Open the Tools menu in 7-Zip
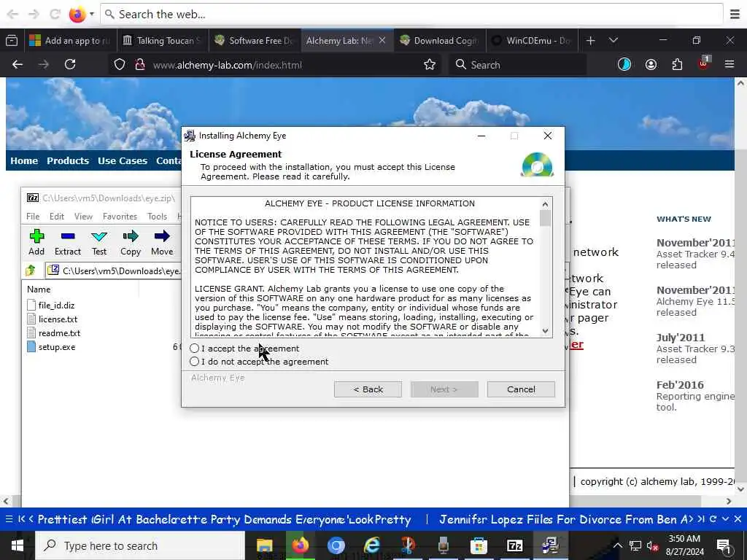The height and width of the screenshot is (560, 747). pos(158,216)
